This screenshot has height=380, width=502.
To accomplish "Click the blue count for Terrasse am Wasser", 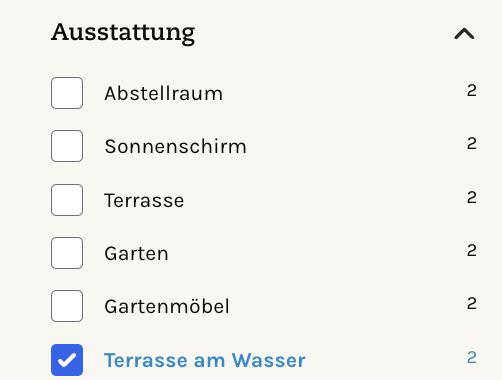I will pos(472,358).
